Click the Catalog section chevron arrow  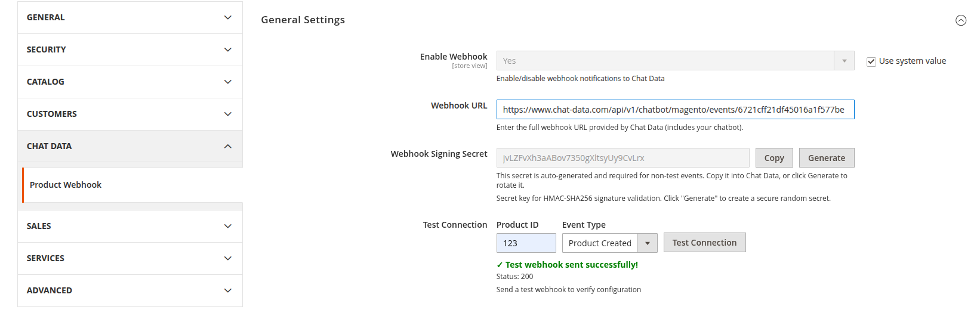coord(227,82)
